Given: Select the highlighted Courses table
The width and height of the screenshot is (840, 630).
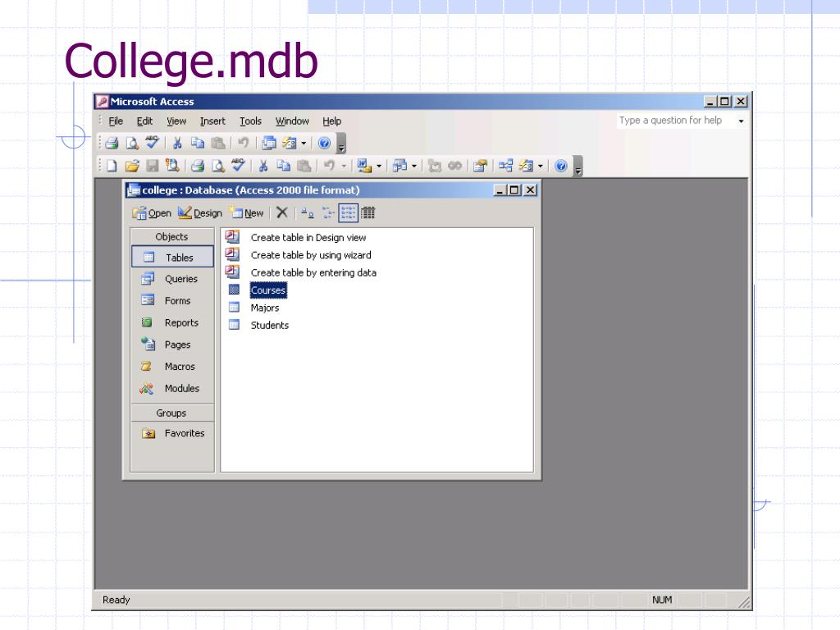Looking at the screenshot, I should click(x=268, y=290).
